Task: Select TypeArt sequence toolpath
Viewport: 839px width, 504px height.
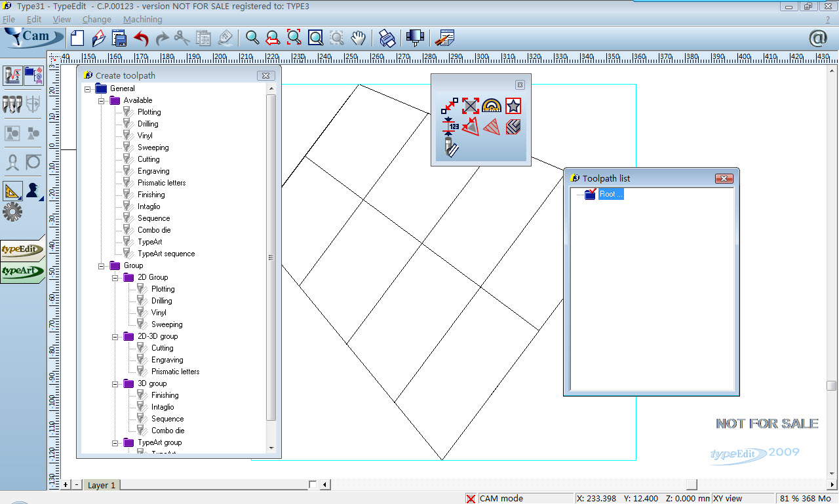Action: [x=166, y=254]
